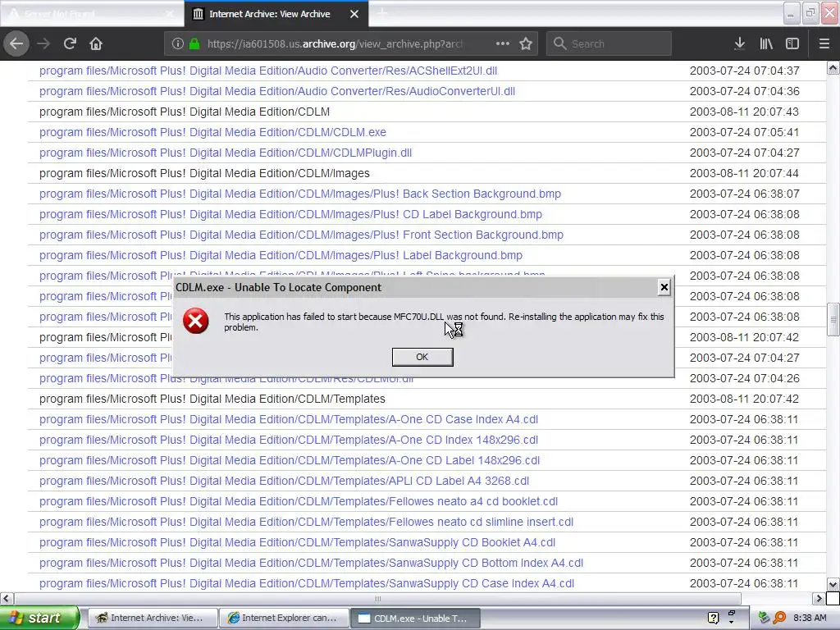Open SanwaSupply CD Booklet A4.cdl
Viewport: 840px width, 630px height.
click(x=297, y=543)
